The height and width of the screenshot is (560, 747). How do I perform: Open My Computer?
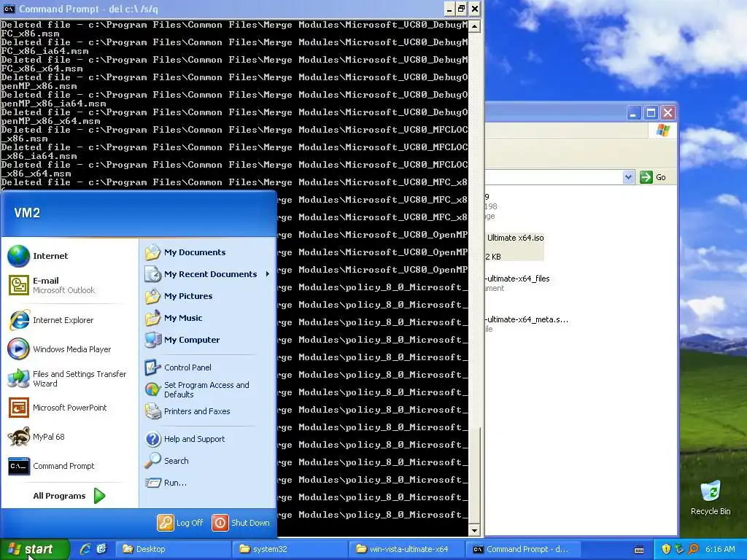[182, 340]
